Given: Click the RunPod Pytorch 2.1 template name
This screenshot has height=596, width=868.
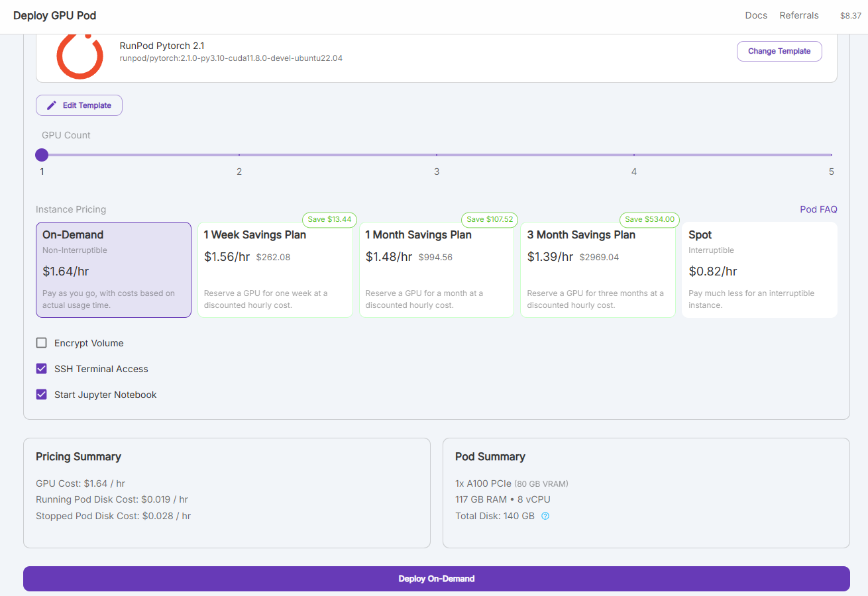Looking at the screenshot, I should click(162, 46).
